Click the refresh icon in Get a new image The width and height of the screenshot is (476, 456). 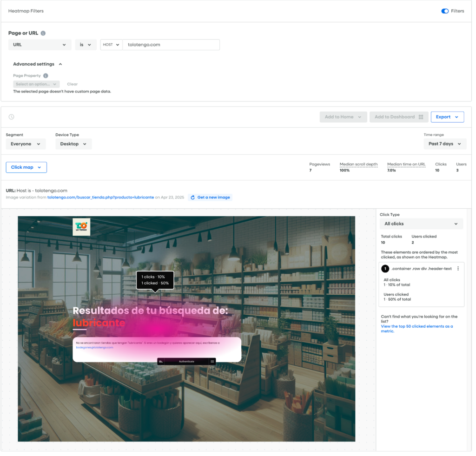point(192,198)
